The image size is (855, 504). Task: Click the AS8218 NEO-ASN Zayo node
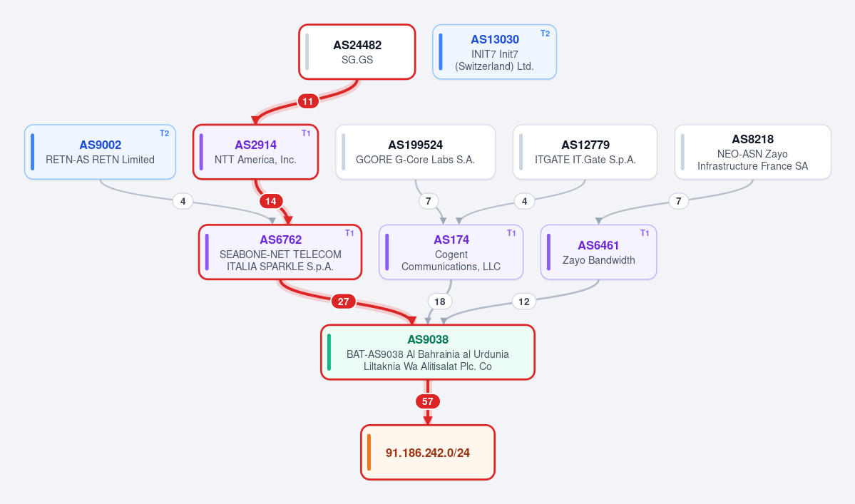pos(753,152)
